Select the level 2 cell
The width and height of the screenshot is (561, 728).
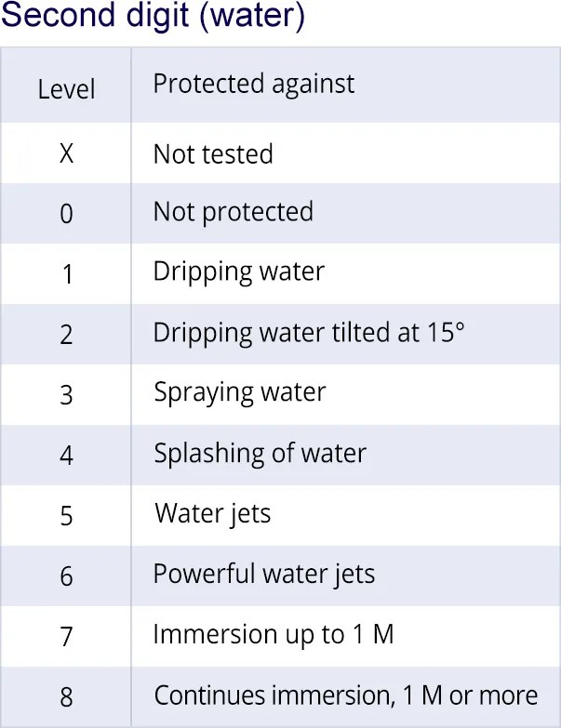point(66,335)
